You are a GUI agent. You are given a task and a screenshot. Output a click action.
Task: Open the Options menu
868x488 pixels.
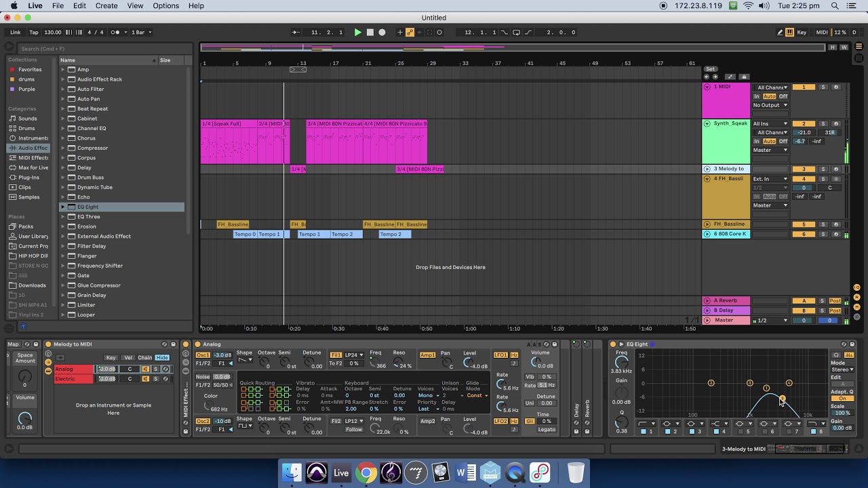165,5
